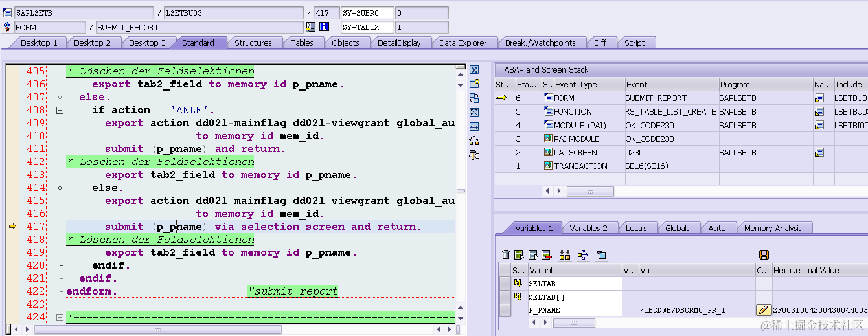Click the New Tool icon with star
The width and height of the screenshot is (868, 336).
(474, 84)
